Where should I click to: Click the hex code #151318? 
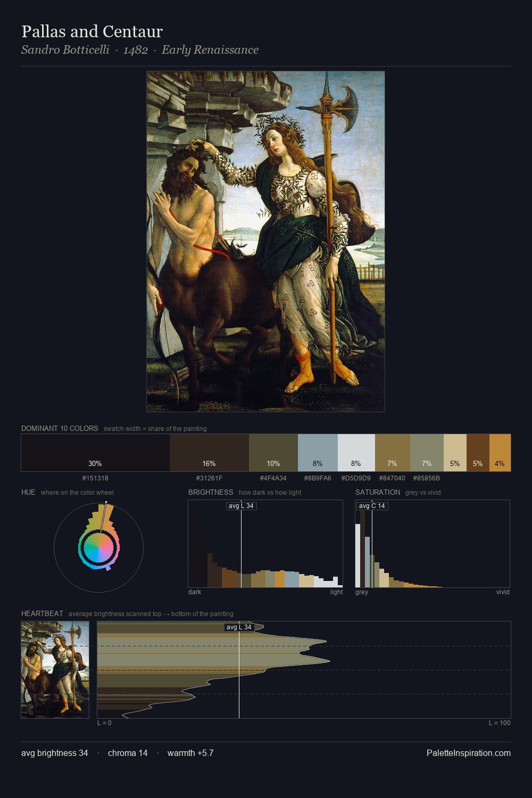click(x=95, y=478)
